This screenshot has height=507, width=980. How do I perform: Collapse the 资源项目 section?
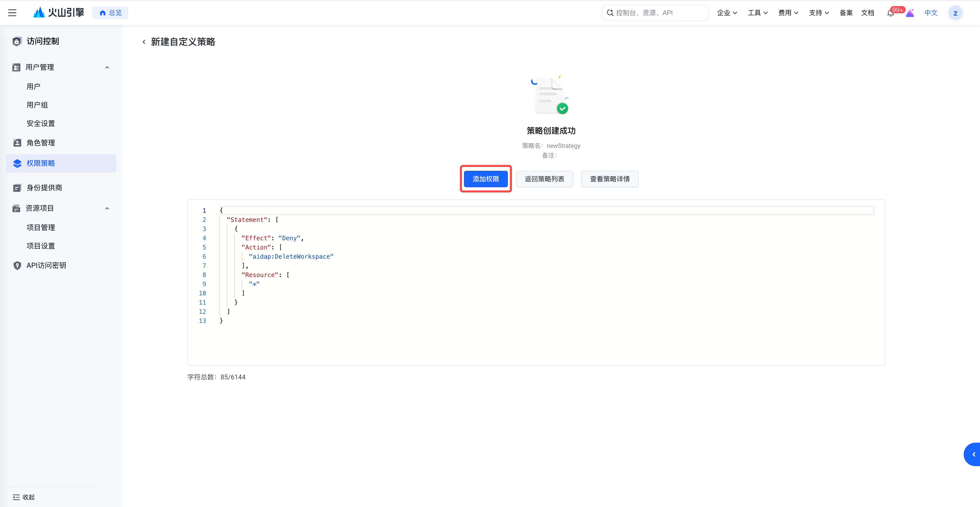pyautogui.click(x=107, y=208)
